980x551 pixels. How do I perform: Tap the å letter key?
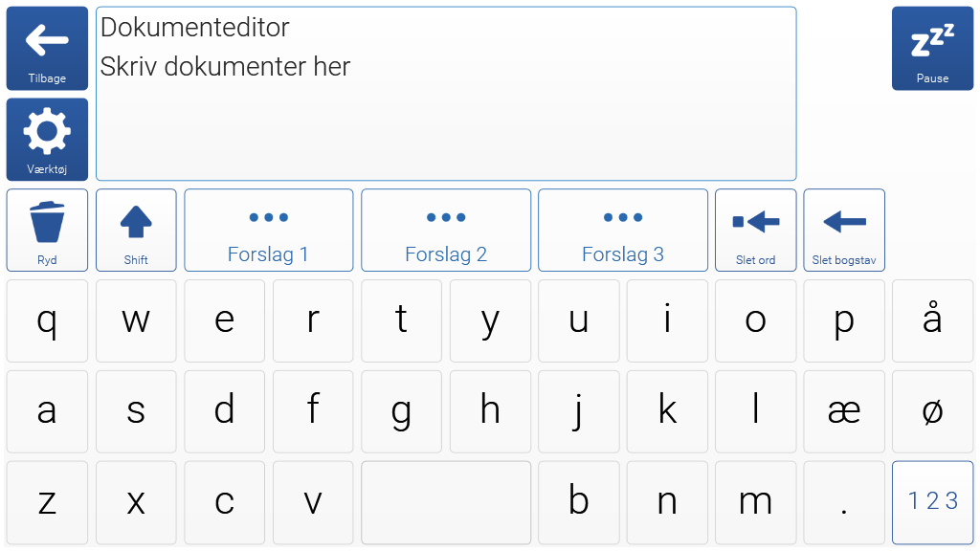click(932, 321)
